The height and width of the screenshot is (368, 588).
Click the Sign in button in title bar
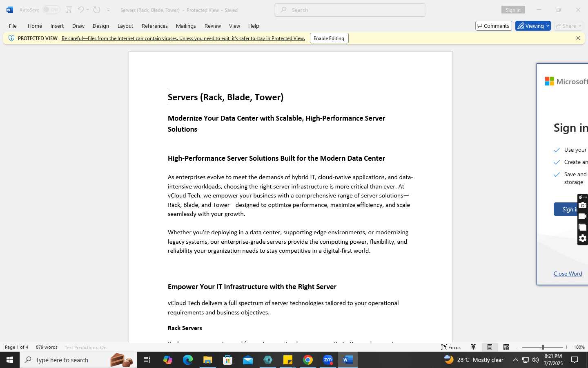pyautogui.click(x=513, y=10)
